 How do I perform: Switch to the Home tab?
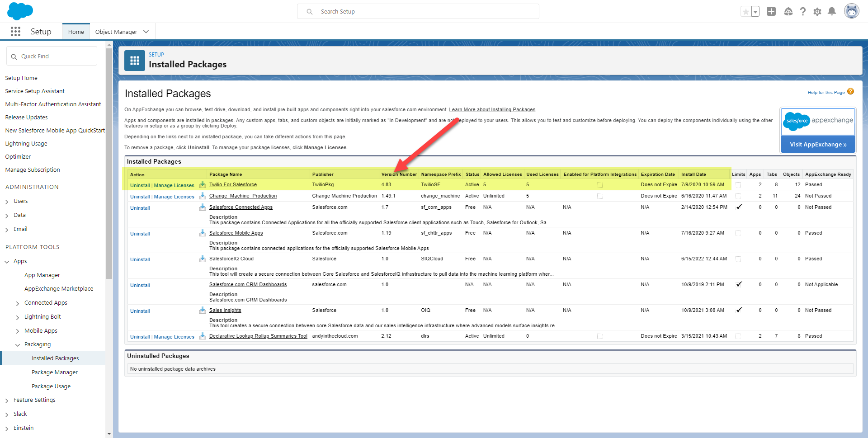(76, 32)
